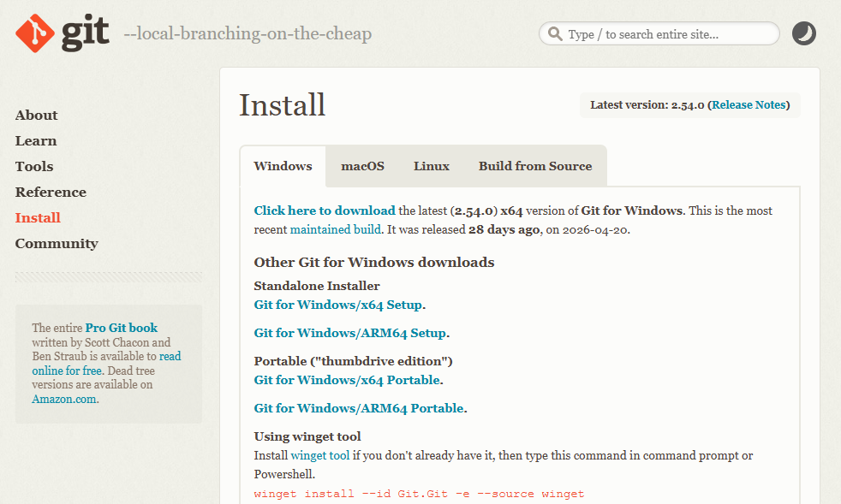841x504 pixels.
Task: Open Learn in the sidebar
Action: tap(36, 141)
